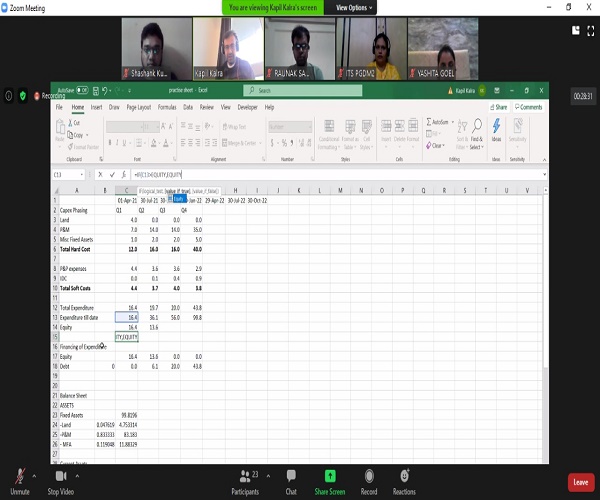Open the Zoom Chat panel
The width and height of the screenshot is (600, 500).
(291, 482)
